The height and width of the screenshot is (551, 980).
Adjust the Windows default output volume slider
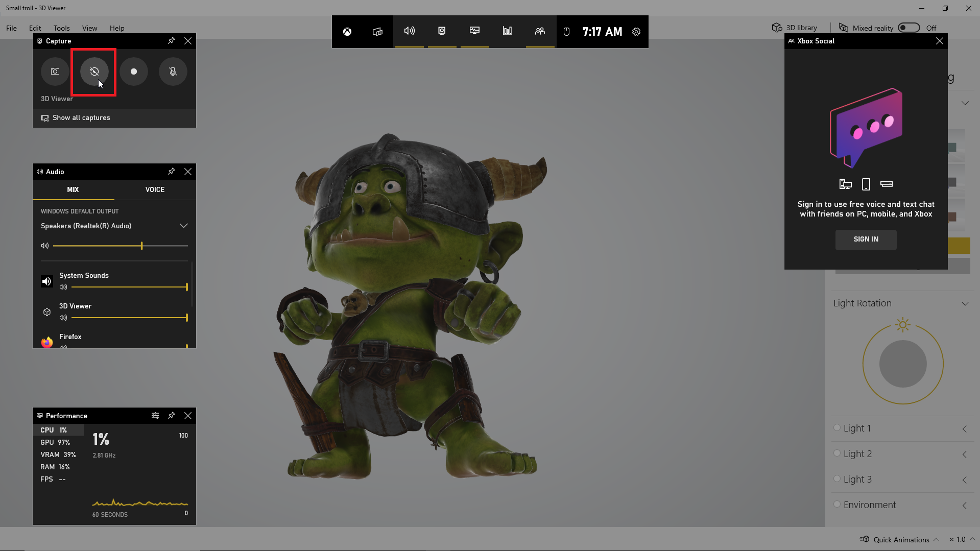pyautogui.click(x=121, y=246)
